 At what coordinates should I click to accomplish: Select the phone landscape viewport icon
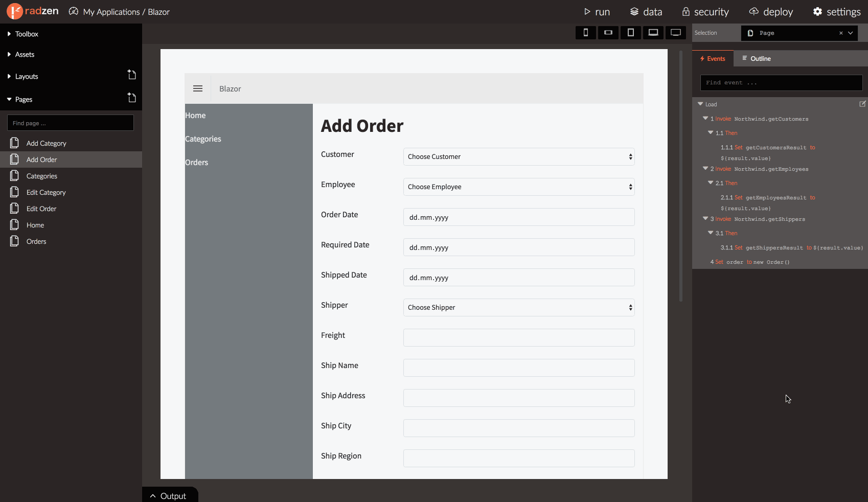(608, 33)
